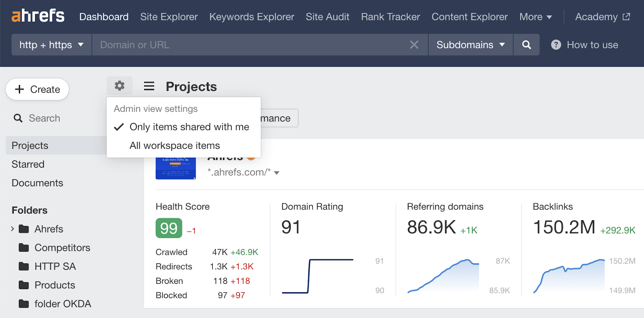Click the Domain Rating line chart
The width and height of the screenshot is (644, 318).
click(x=318, y=276)
